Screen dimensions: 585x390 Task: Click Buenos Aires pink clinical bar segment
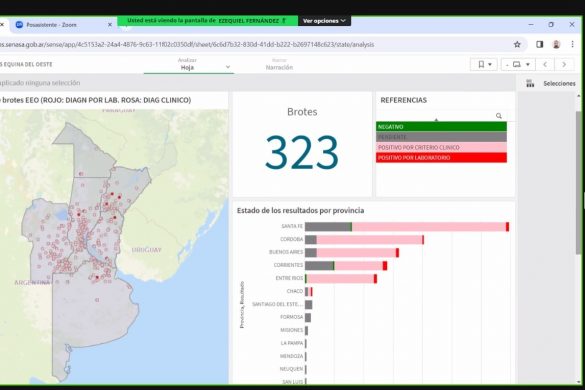coord(356,253)
